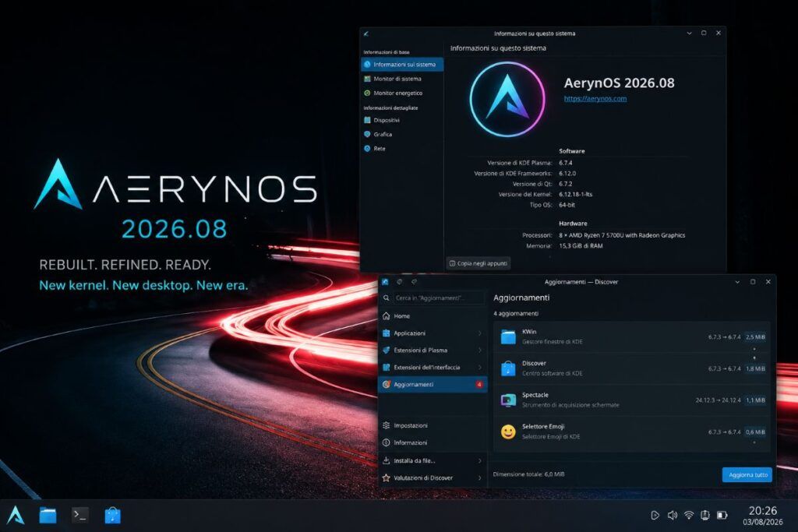Image resolution: width=798 pixels, height=532 pixels.
Task: Click second pin icon in Discover title bar
Action: coord(415,282)
